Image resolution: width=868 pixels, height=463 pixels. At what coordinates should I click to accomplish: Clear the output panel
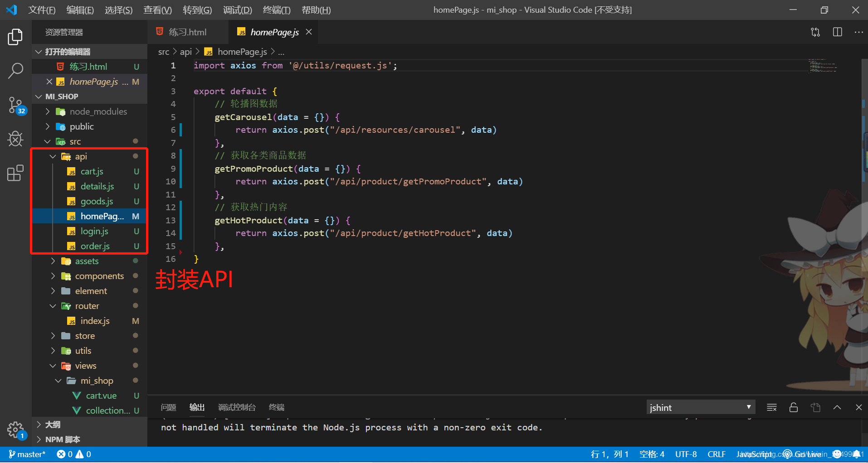(771, 407)
